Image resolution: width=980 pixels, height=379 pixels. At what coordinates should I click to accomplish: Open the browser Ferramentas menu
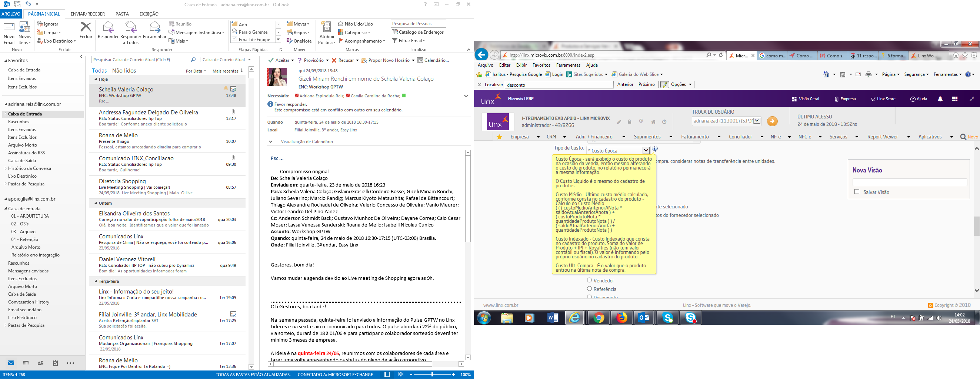pos(568,65)
